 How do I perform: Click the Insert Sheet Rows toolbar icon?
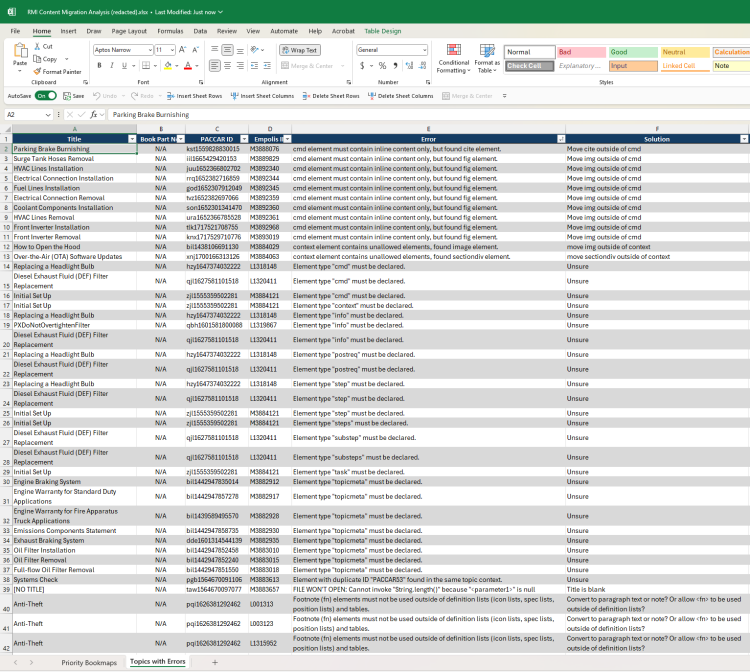(x=170, y=96)
